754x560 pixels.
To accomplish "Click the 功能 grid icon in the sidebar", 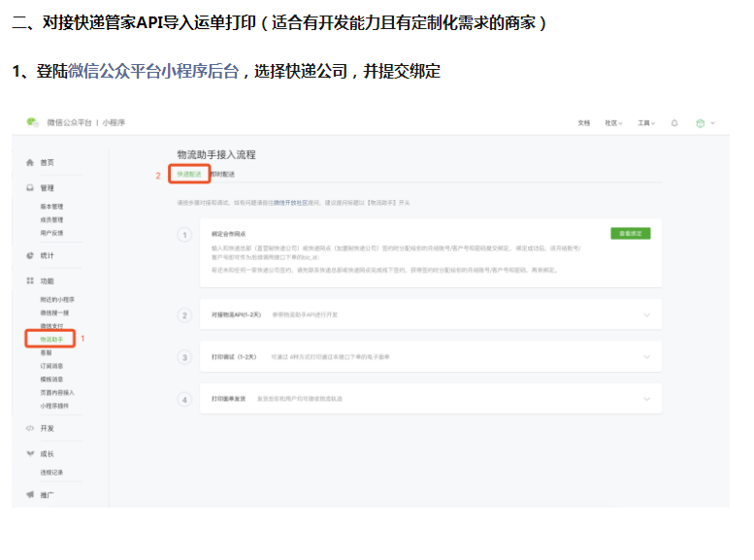I will 30,280.
